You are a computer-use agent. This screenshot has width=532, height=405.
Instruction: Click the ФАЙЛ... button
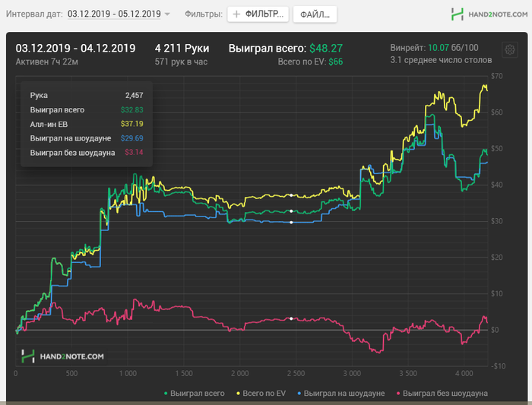[315, 14]
